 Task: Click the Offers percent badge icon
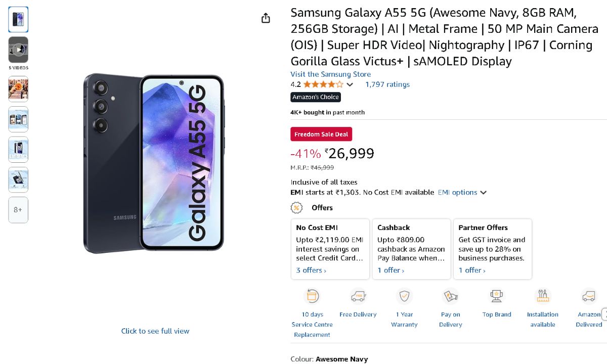coord(297,208)
